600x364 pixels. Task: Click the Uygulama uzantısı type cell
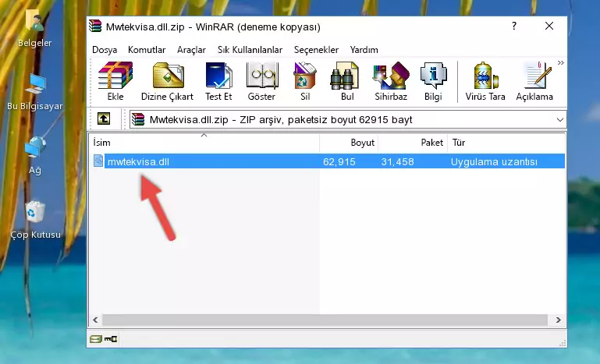pos(494,162)
